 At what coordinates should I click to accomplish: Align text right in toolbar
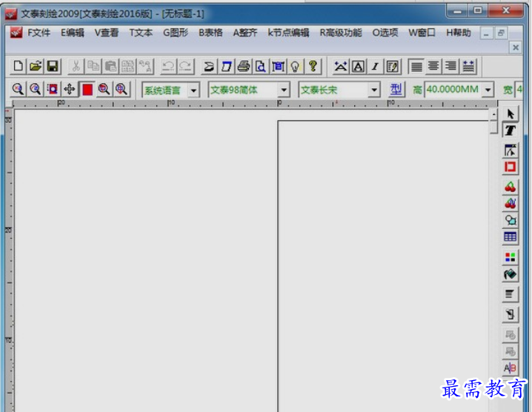(451, 66)
